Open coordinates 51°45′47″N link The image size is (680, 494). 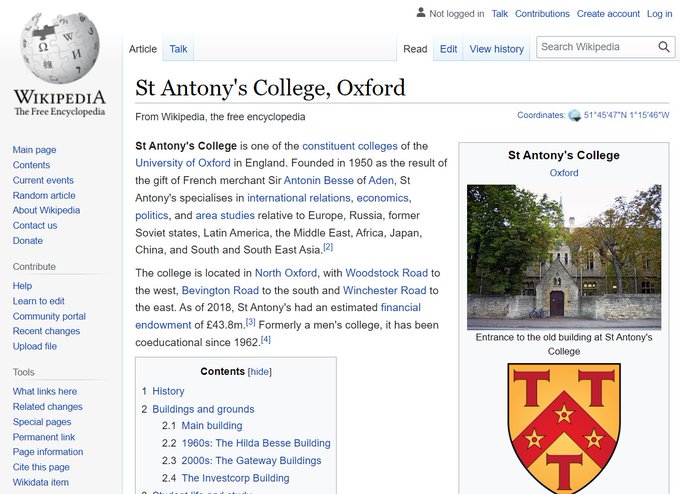[626, 115]
